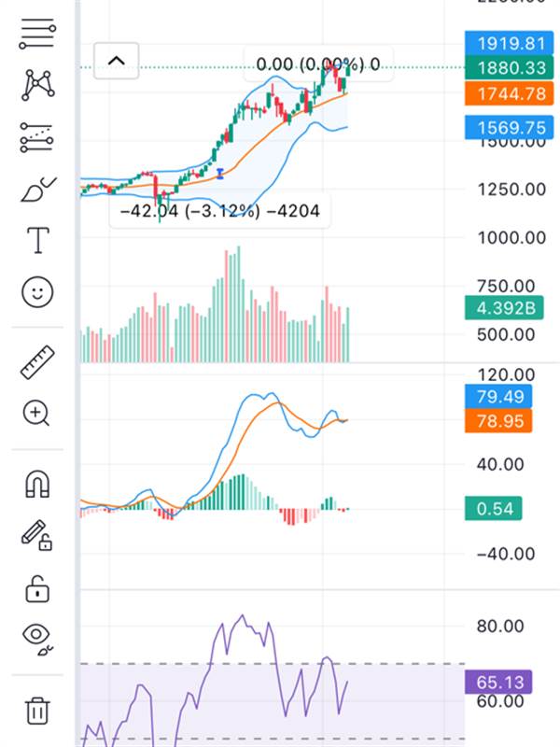
Task: Select the XABCD pattern drawing tool
Action: click(37, 86)
